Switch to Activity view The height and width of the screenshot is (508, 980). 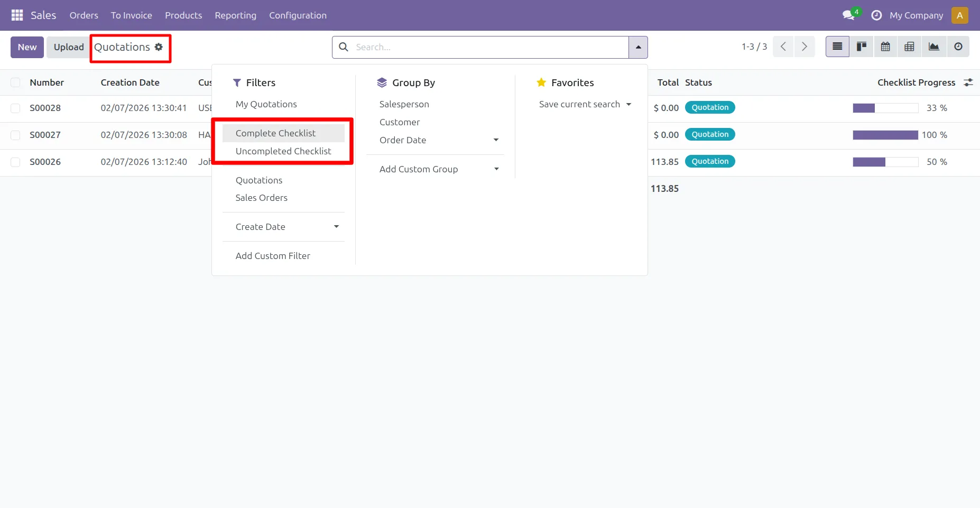[958, 47]
